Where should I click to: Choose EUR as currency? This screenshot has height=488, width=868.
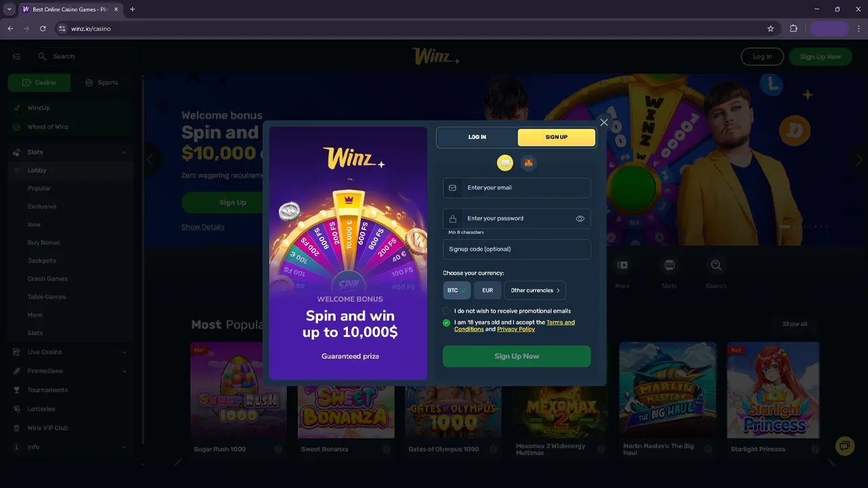tap(488, 290)
